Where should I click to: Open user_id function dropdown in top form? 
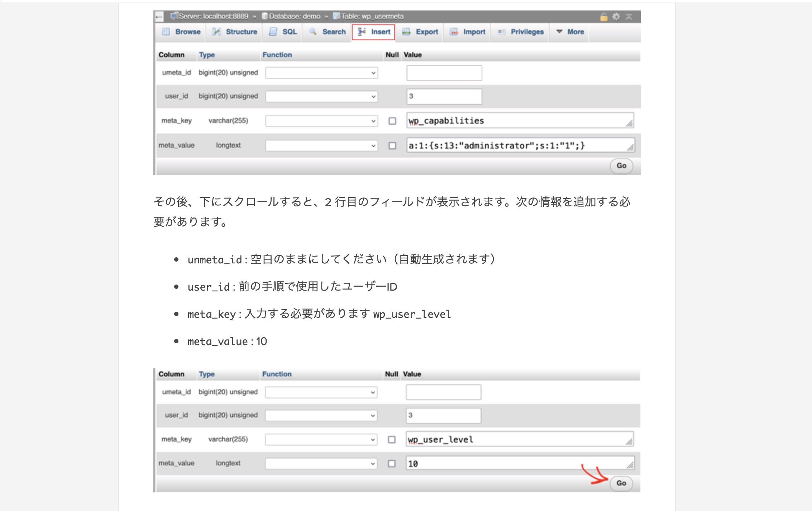click(x=321, y=97)
